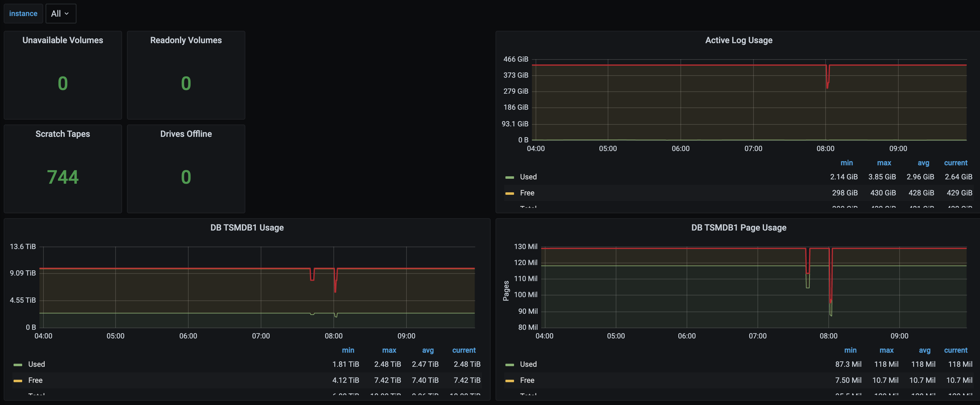Toggle Free series in Page Usage legend
This screenshot has width=980, height=405.
click(x=527, y=380)
